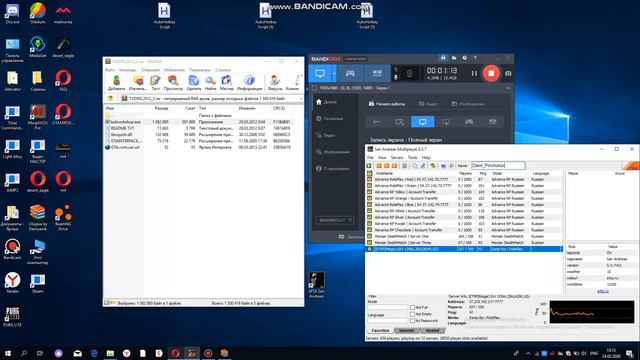Click the BANDICUT button in Bandicam

pos(334,220)
